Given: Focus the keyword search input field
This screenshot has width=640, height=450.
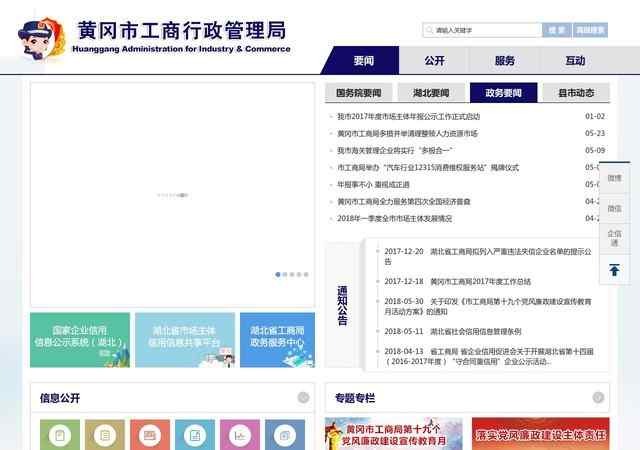Looking at the screenshot, I should click(x=480, y=30).
